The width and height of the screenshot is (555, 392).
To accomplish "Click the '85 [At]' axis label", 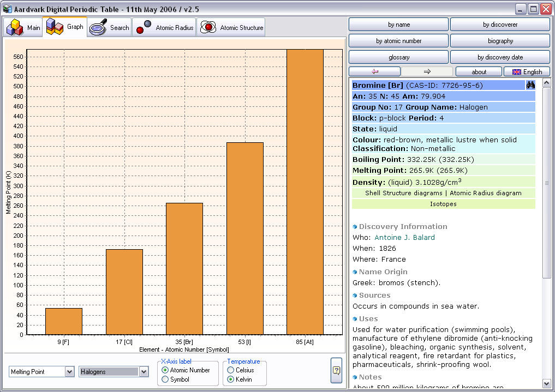I will 305,342.
